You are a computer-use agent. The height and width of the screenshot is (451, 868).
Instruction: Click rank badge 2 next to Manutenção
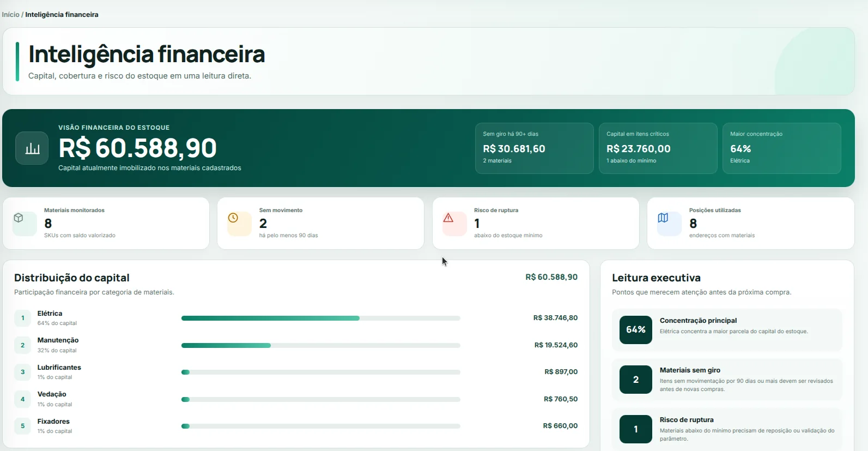(x=22, y=345)
